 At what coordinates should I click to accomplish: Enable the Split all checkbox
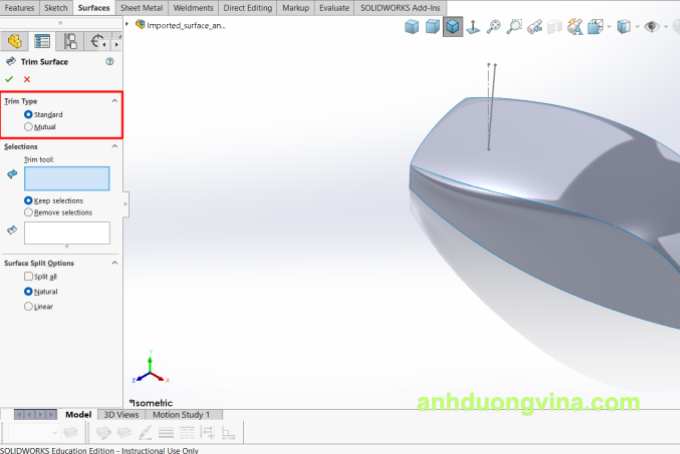click(x=28, y=276)
